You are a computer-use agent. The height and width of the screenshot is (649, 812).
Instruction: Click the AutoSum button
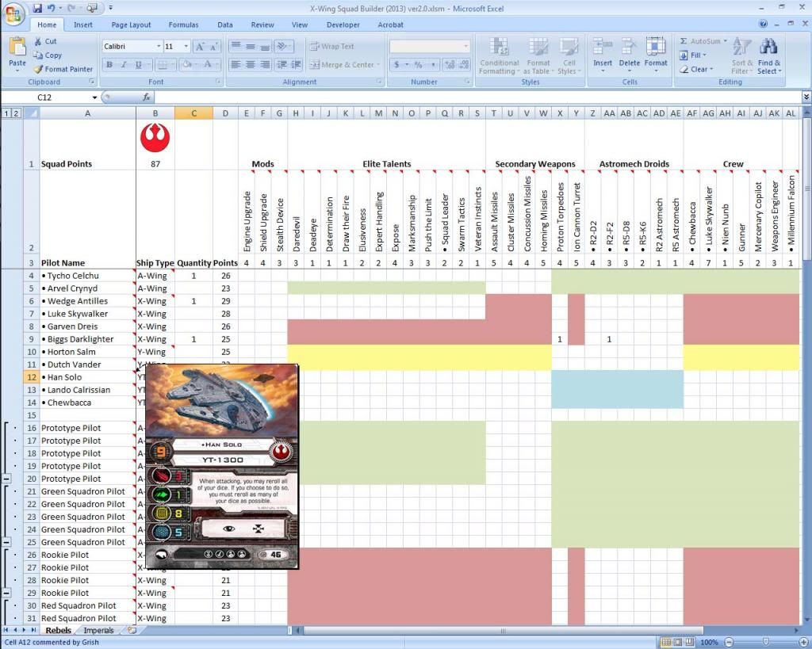[x=701, y=41]
